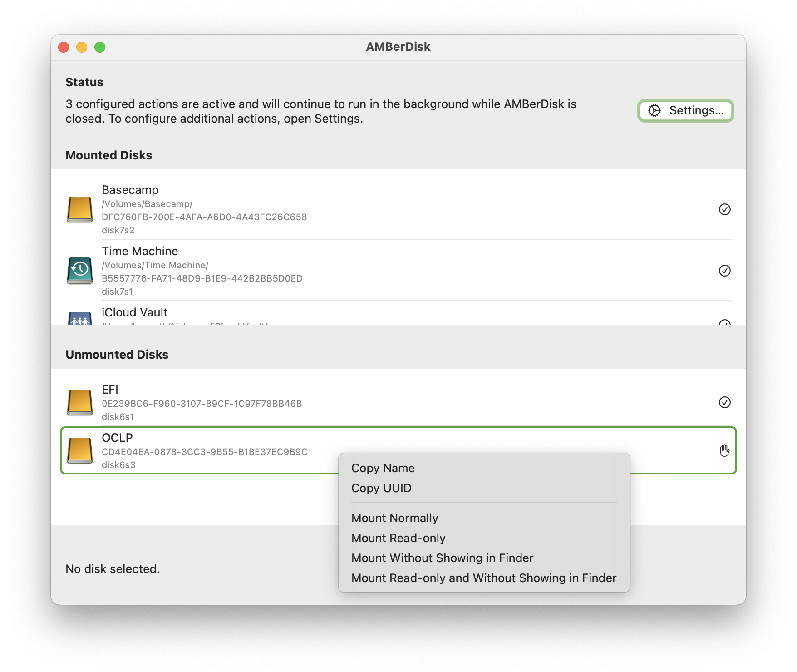Viewport: 797px width, 672px height.
Task: Select the Basecamp disk entry
Action: pos(318,209)
